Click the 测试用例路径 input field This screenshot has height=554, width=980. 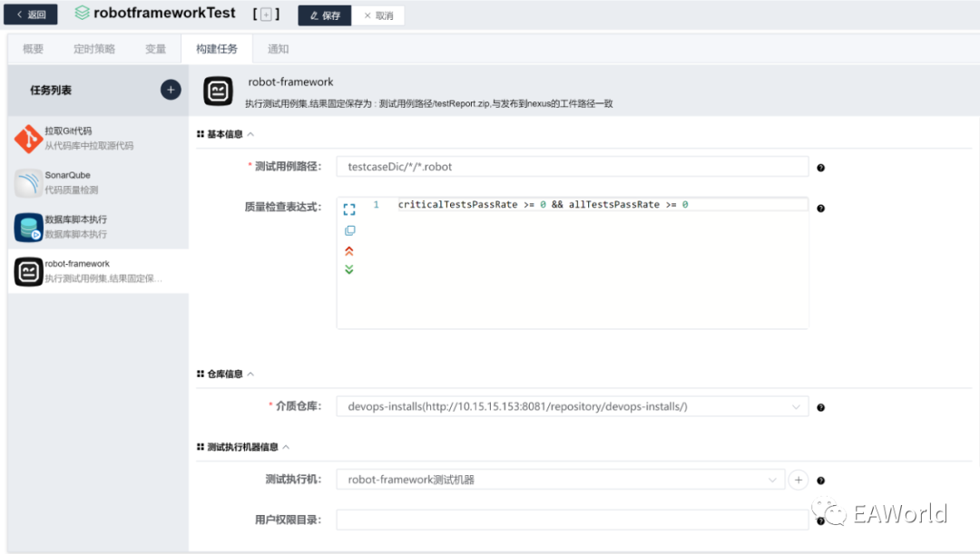tap(573, 167)
